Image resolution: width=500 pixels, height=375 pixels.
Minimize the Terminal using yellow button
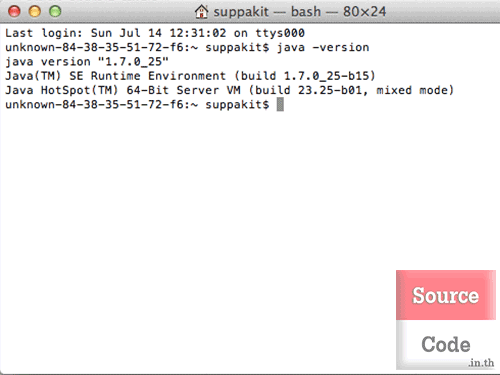coord(35,12)
